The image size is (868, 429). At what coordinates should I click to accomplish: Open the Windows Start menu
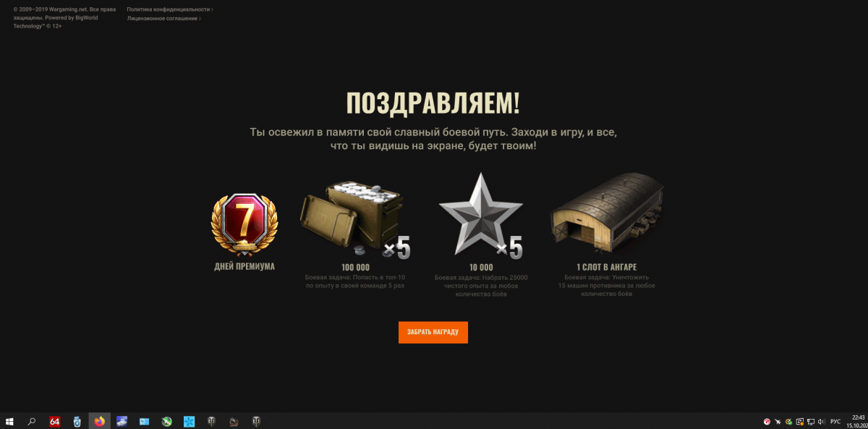tap(10, 421)
